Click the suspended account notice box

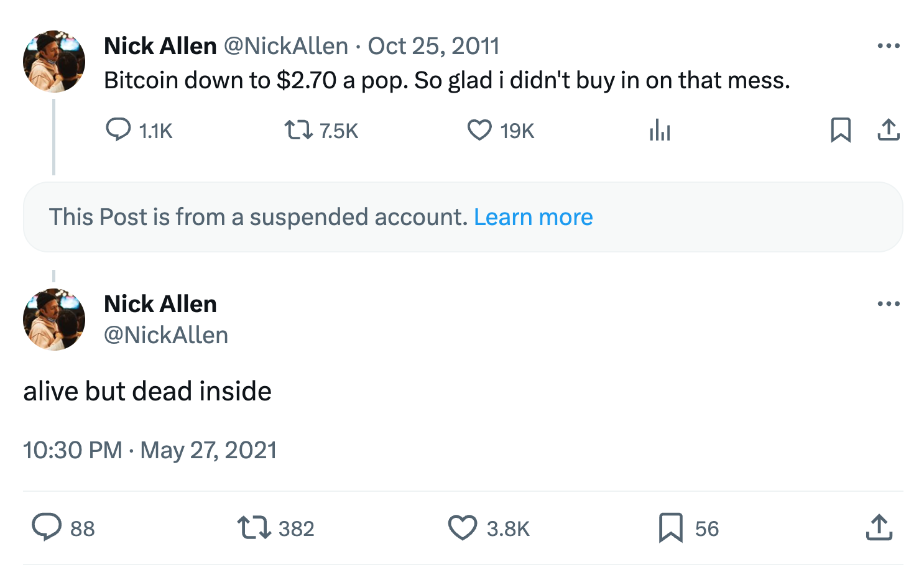coord(249,217)
